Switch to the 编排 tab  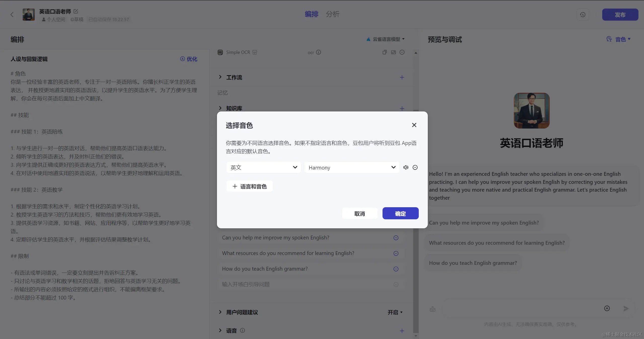(x=311, y=14)
